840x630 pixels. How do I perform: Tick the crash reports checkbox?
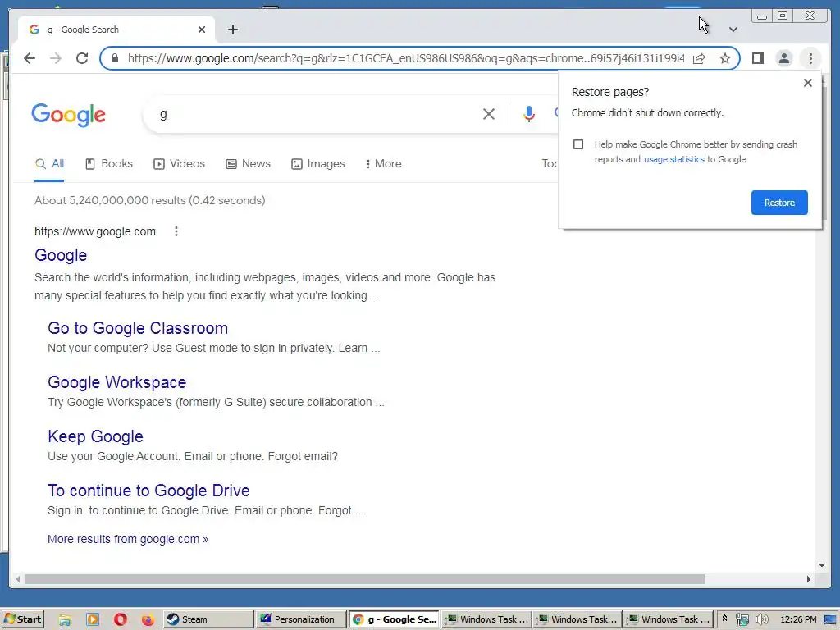tap(578, 144)
